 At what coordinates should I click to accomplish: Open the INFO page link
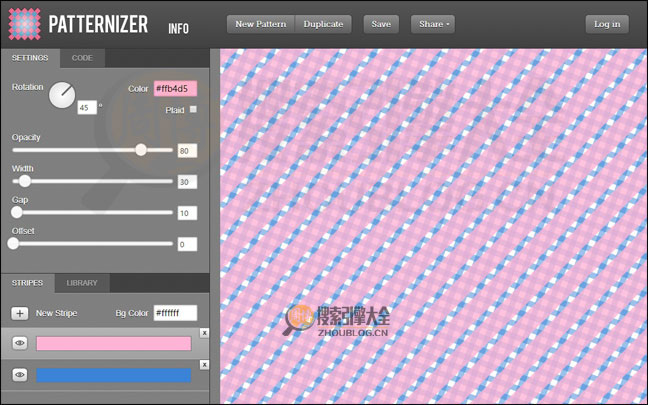[x=179, y=29]
